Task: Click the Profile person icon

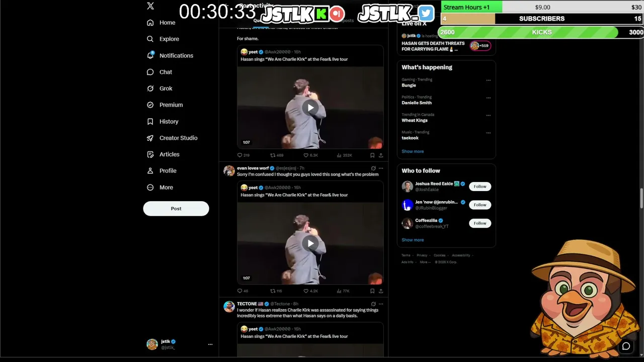Action: tap(150, 171)
